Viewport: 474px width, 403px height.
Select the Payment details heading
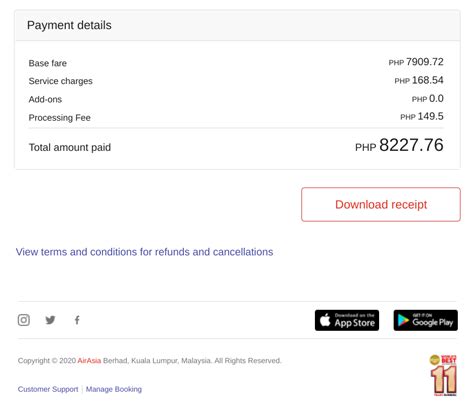click(x=69, y=25)
